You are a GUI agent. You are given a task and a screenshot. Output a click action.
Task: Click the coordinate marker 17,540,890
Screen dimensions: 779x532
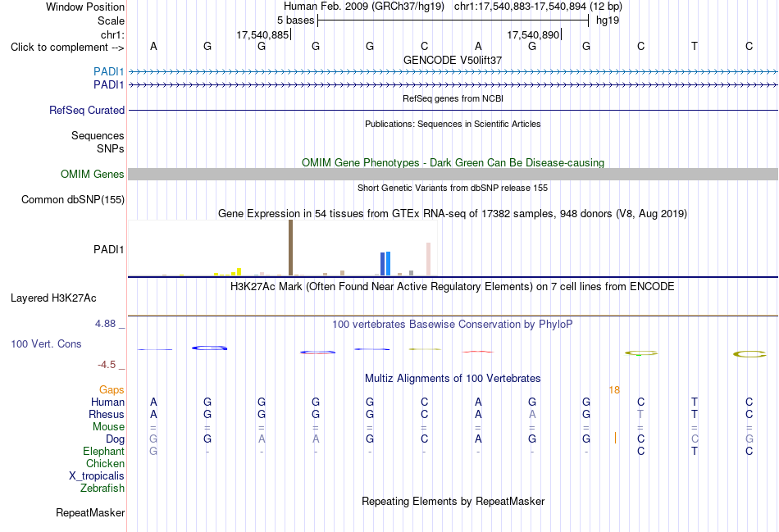tap(533, 34)
